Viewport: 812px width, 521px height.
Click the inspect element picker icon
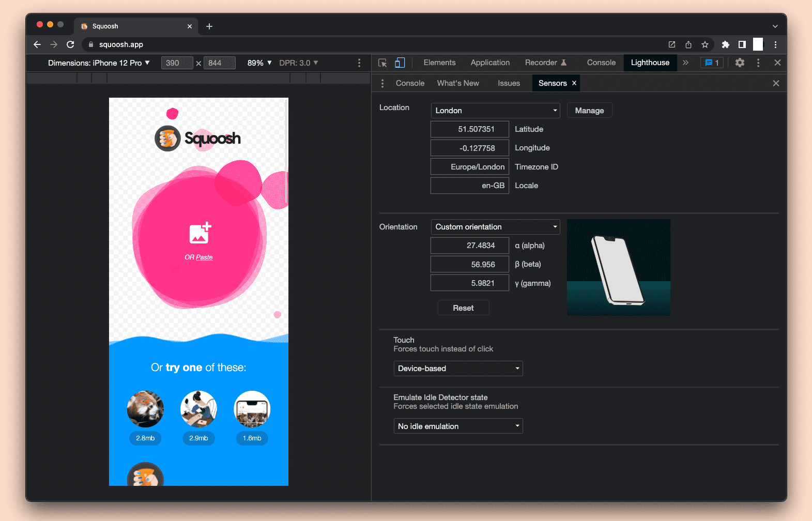pyautogui.click(x=382, y=63)
